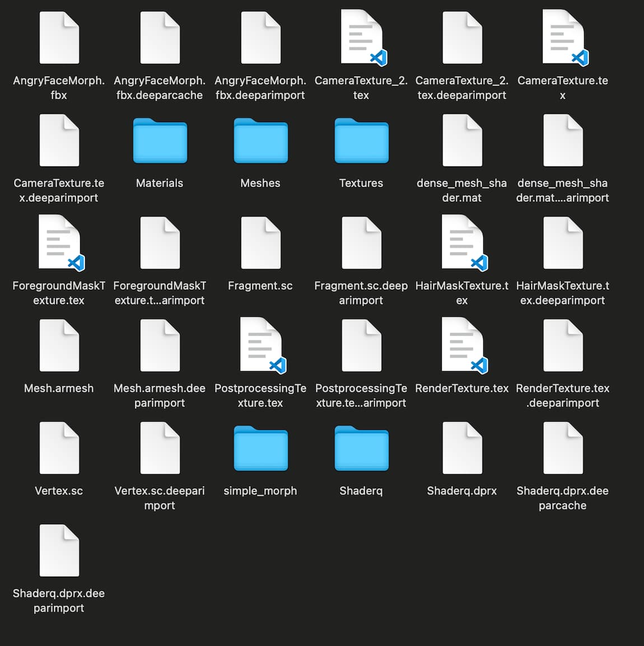
Task: Select AngryFaceMorph.fbx.deeparimport file icon
Action: pos(260,38)
